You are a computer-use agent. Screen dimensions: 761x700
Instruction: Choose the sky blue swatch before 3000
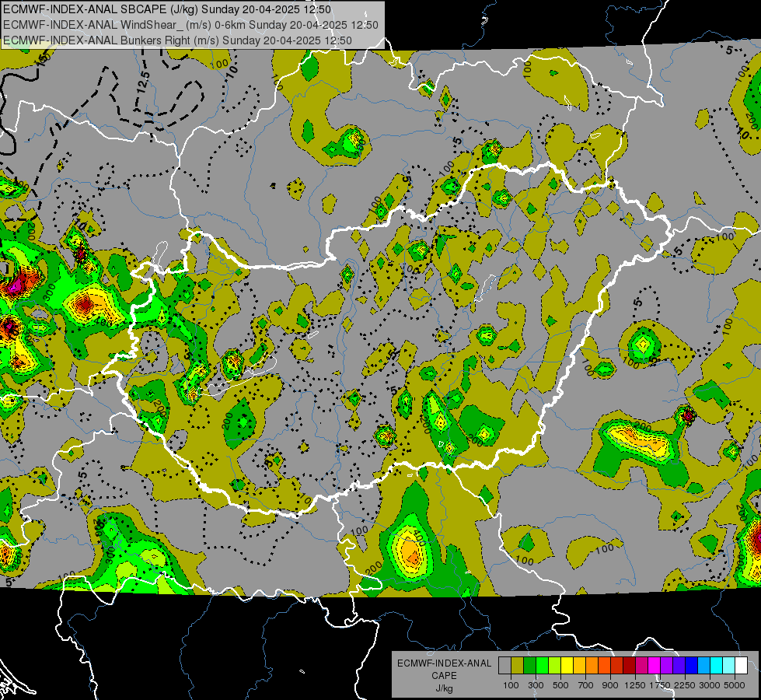704,665
